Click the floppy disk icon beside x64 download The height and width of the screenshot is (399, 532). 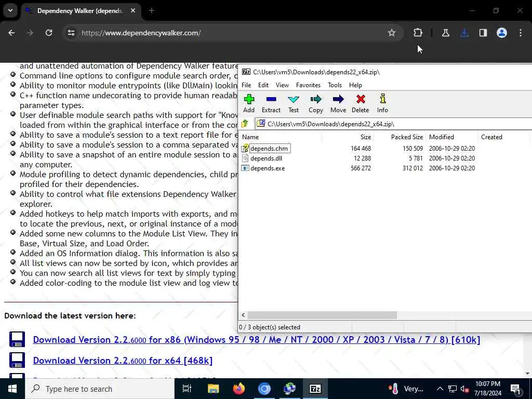17,360
